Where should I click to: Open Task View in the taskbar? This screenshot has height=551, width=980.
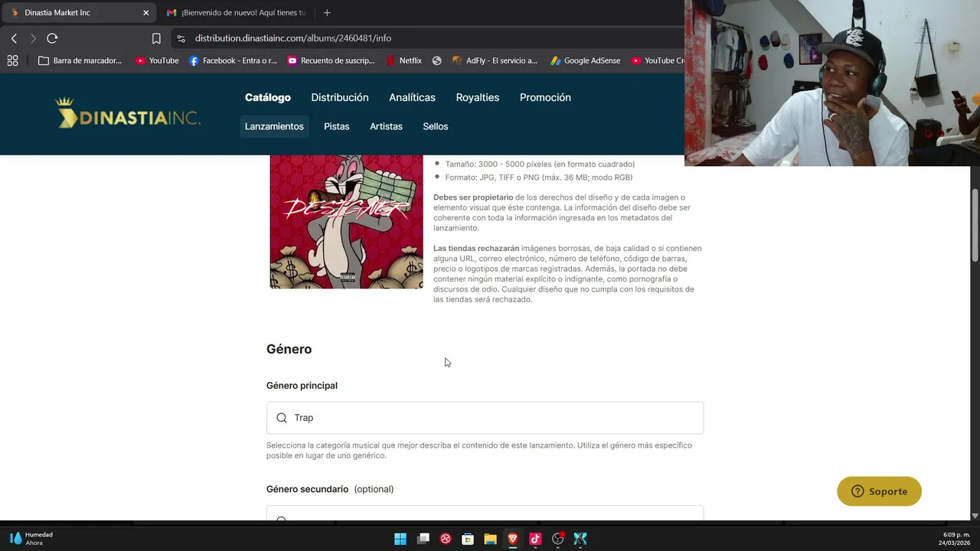423,539
